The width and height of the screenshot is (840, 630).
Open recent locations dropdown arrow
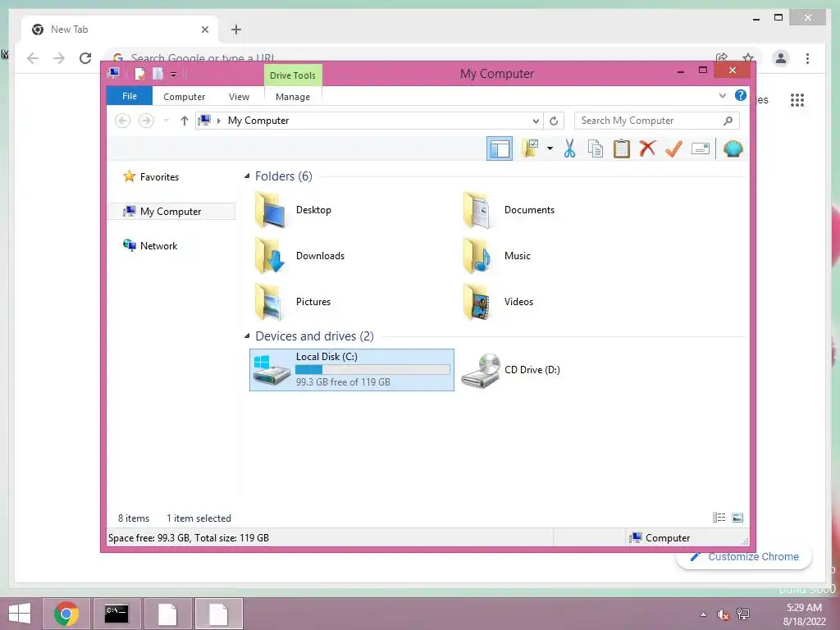point(166,121)
